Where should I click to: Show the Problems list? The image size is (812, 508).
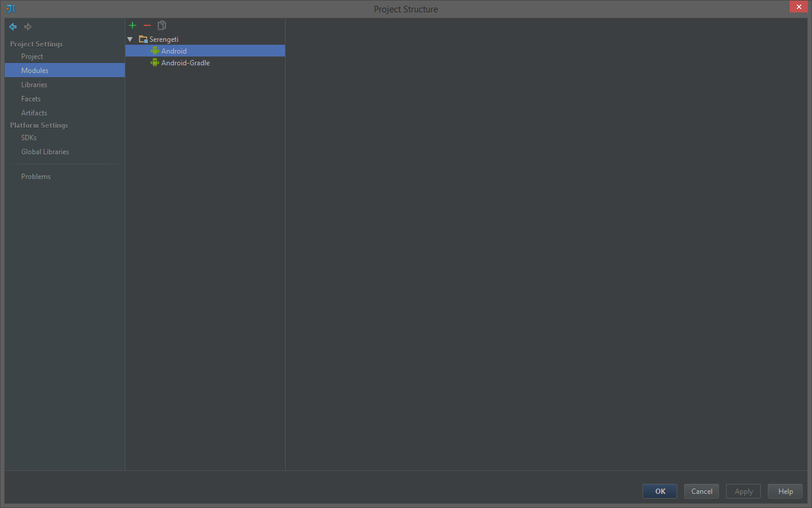tap(65, 177)
